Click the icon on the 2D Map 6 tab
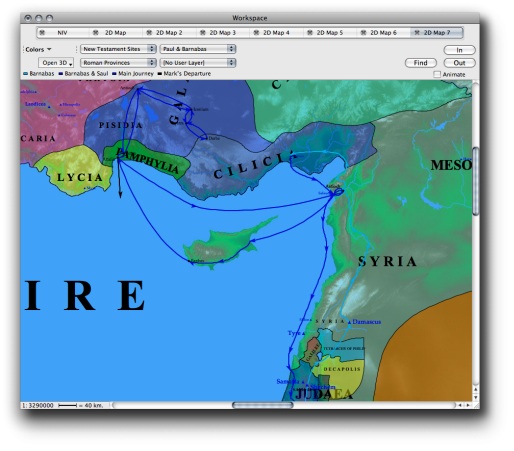The image size is (514, 451). (x=363, y=33)
